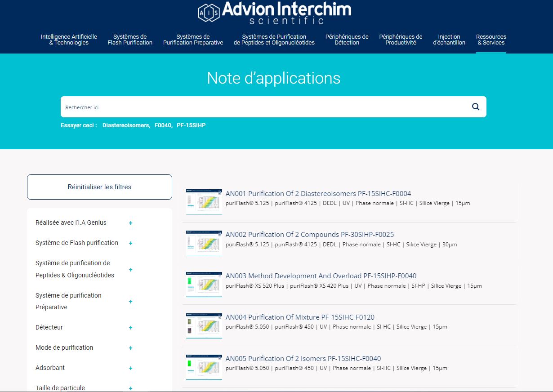Open Intelligence Artificielle & Technologies menu
Image resolution: width=553 pixels, height=392 pixels.
point(69,40)
